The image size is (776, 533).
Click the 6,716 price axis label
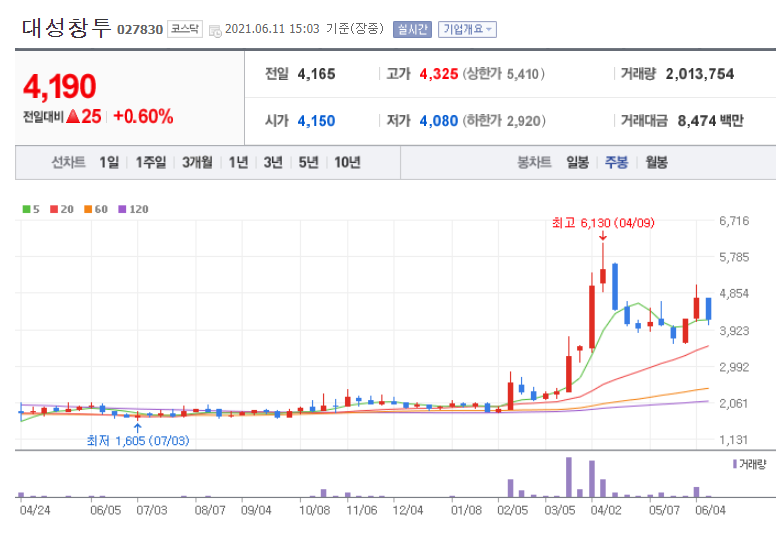point(734,221)
